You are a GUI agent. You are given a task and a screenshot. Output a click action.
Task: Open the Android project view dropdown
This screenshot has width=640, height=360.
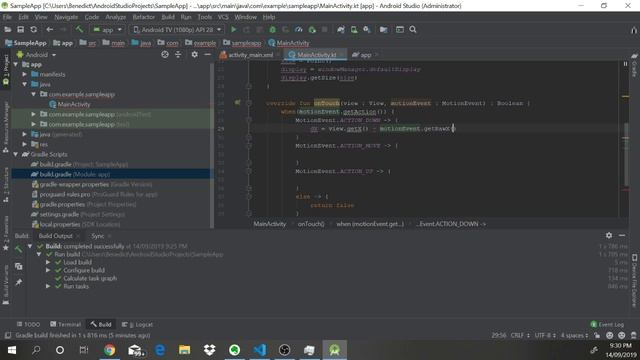click(36, 55)
